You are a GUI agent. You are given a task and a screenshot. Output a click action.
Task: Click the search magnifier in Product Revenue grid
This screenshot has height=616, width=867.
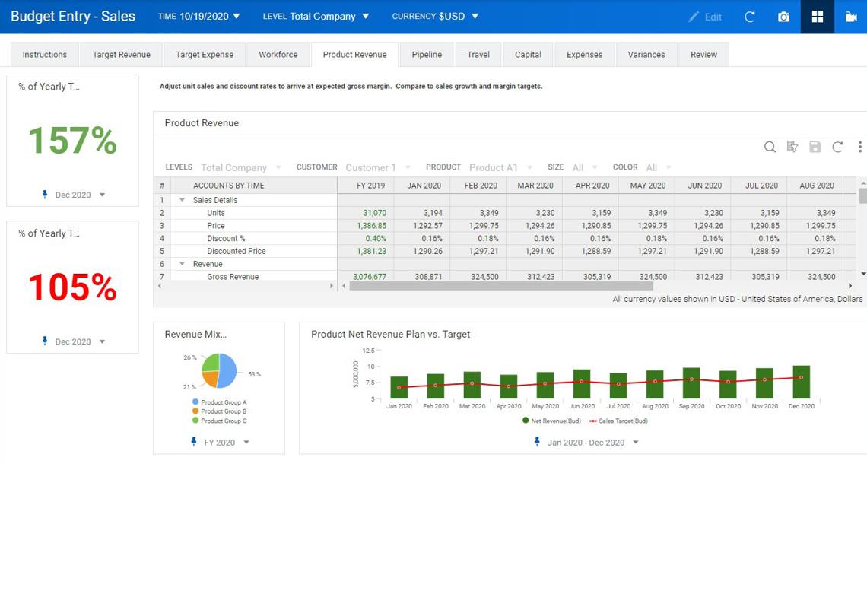pyautogui.click(x=770, y=147)
